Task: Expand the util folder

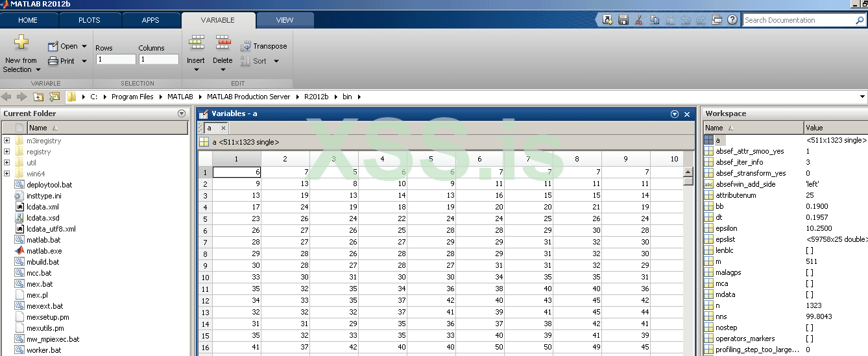Action: pos(6,163)
